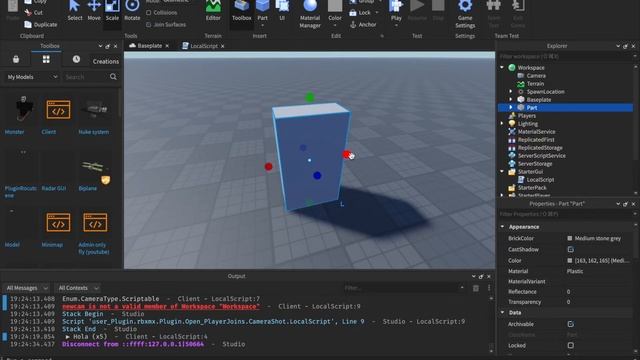This screenshot has width=640, height=360.
Task: Open the Toolbox recent clock tab
Action: [76, 60]
